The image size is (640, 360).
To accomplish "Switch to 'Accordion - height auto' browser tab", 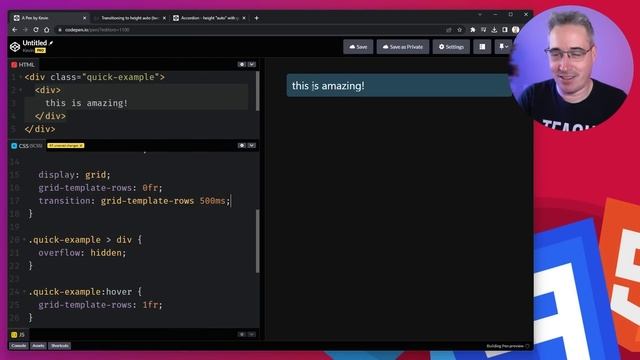I will coord(209,18).
